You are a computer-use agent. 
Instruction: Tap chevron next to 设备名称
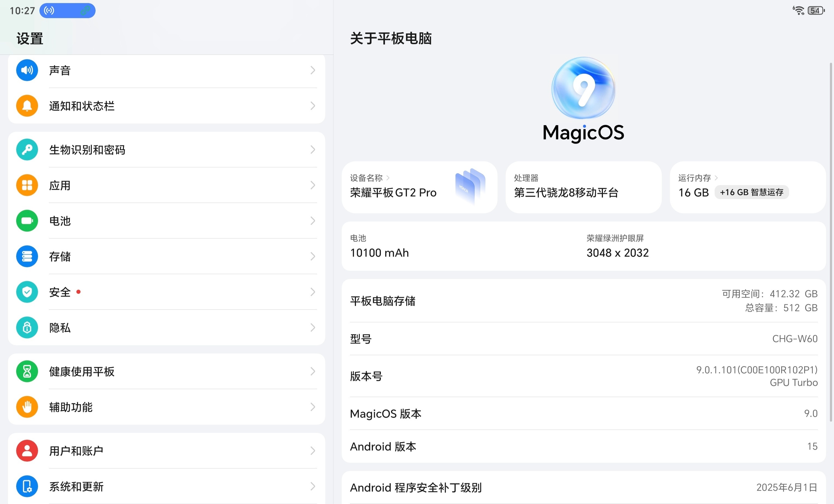[388, 178]
